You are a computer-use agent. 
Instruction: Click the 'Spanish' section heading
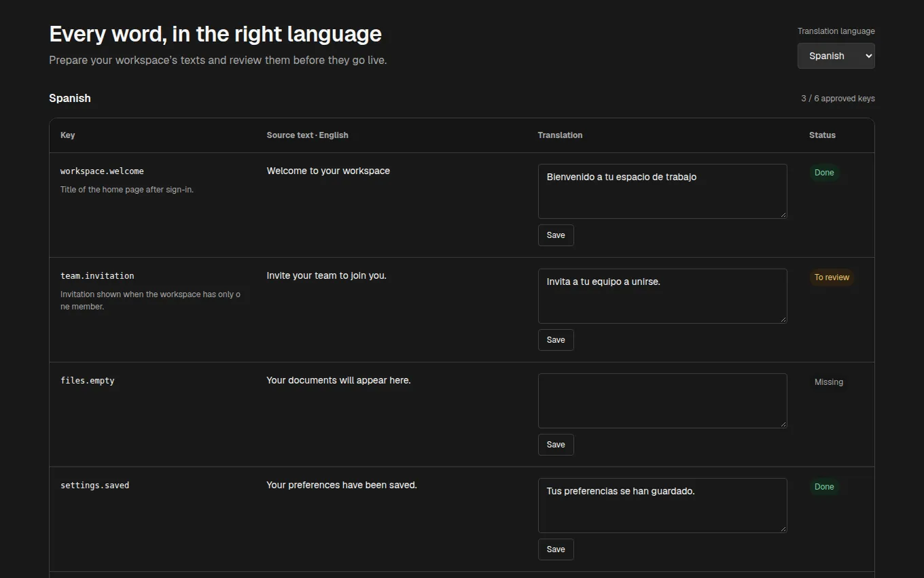click(x=70, y=98)
